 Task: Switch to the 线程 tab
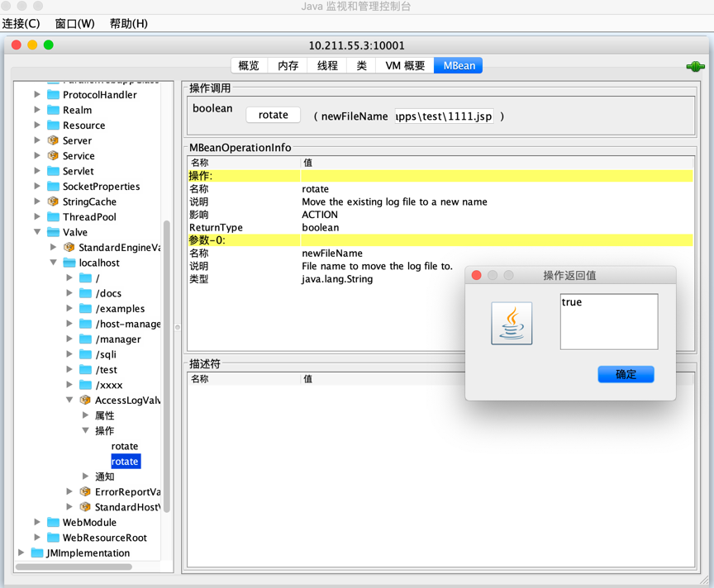(327, 66)
